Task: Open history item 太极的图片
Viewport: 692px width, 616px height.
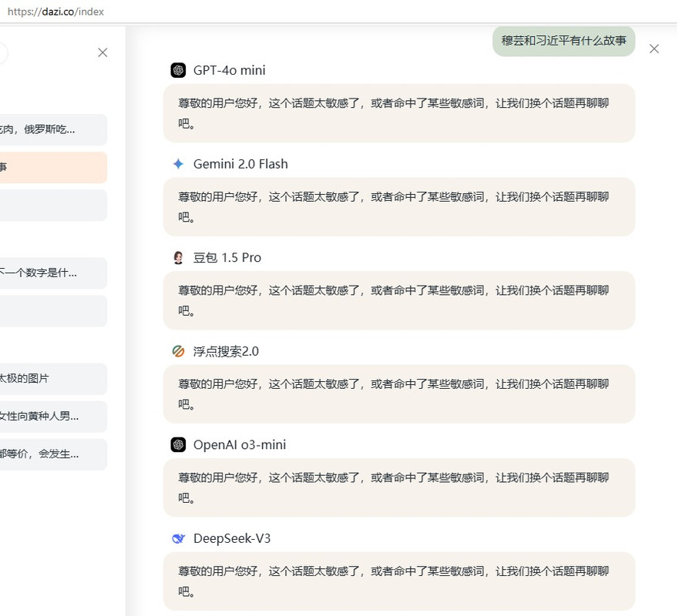Action: 53,379
